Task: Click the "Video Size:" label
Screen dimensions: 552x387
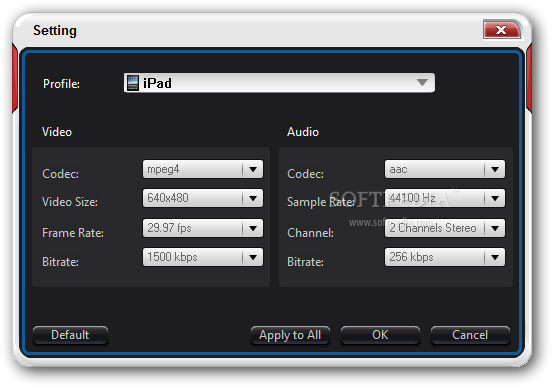Action: [70, 202]
